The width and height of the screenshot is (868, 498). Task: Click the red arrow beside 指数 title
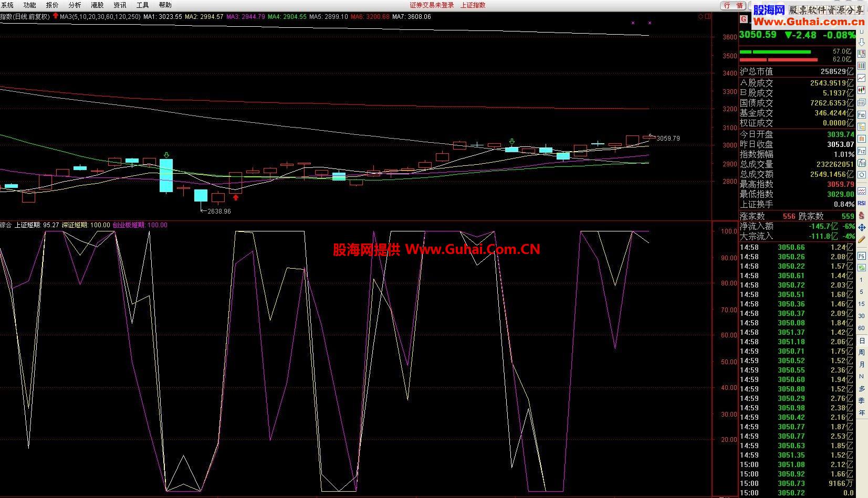tap(55, 16)
